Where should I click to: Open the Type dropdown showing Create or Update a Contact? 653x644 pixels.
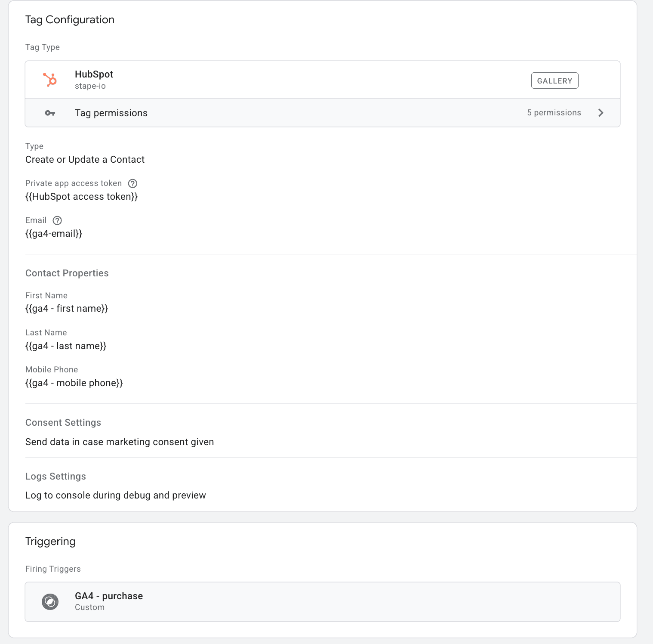(x=85, y=159)
